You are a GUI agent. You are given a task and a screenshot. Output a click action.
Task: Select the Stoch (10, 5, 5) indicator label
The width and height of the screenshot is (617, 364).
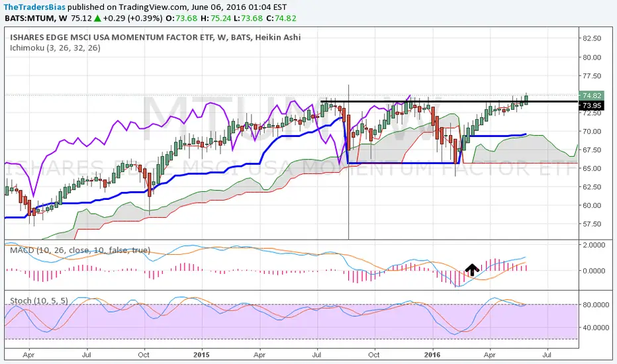click(x=39, y=300)
